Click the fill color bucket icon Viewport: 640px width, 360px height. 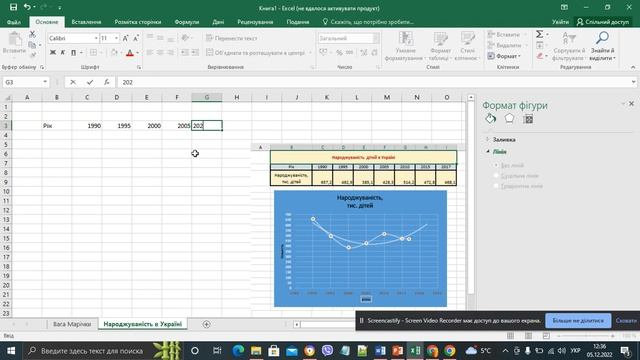pyautogui.click(x=114, y=53)
